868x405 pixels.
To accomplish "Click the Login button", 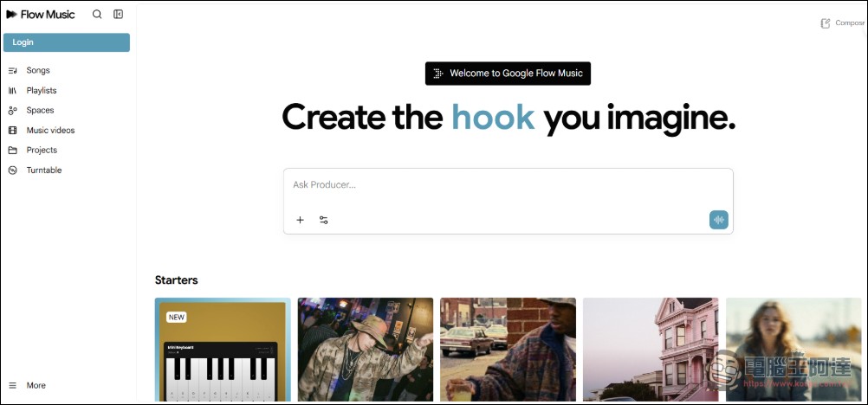I will [x=67, y=42].
